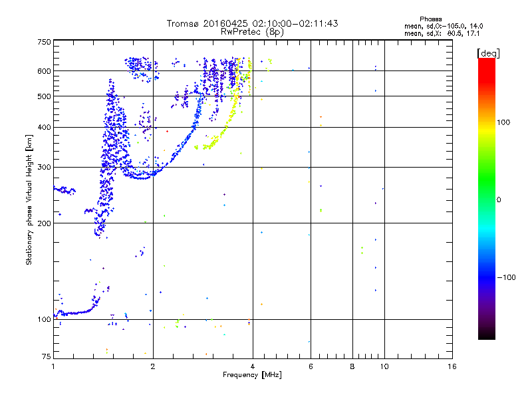Click the y-axis tick label '300'
Screen dimensions: 532x399
pos(44,167)
